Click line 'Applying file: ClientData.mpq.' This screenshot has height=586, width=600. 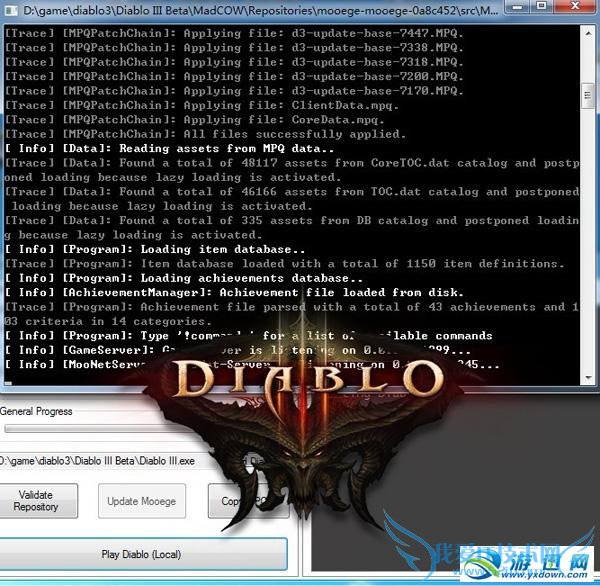202,105
